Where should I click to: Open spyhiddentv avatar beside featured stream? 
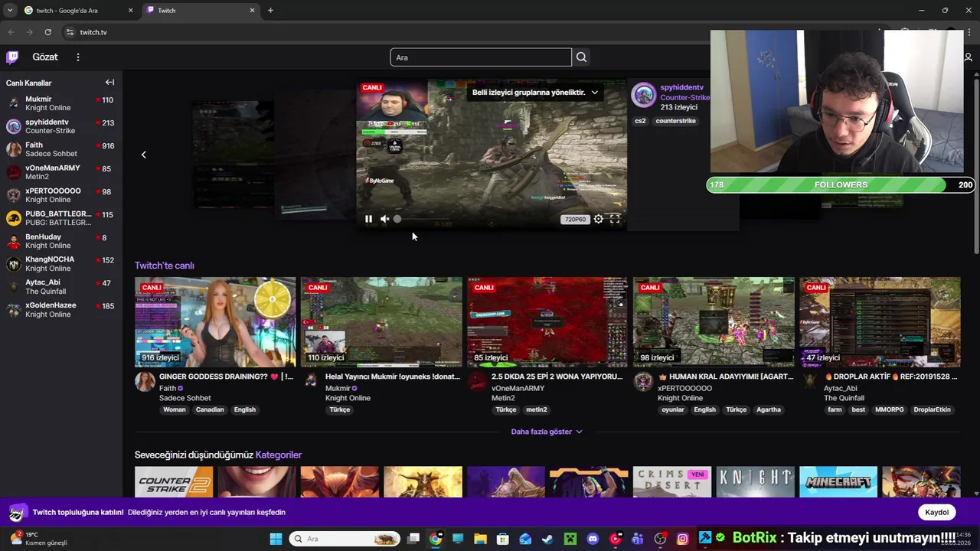643,96
